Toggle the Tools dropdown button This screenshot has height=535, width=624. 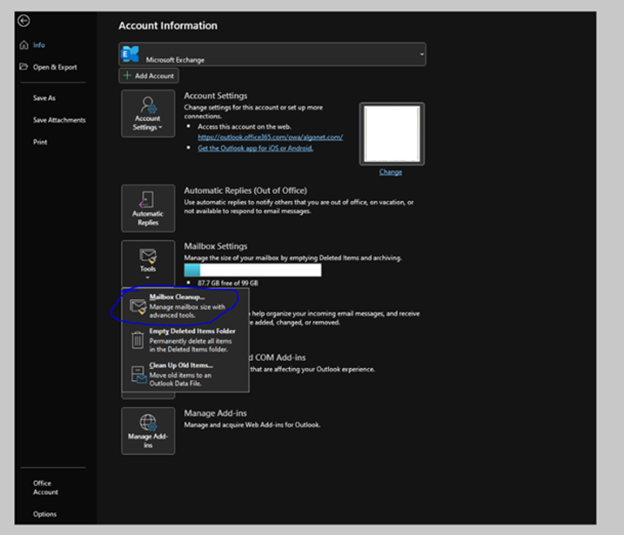[148, 263]
